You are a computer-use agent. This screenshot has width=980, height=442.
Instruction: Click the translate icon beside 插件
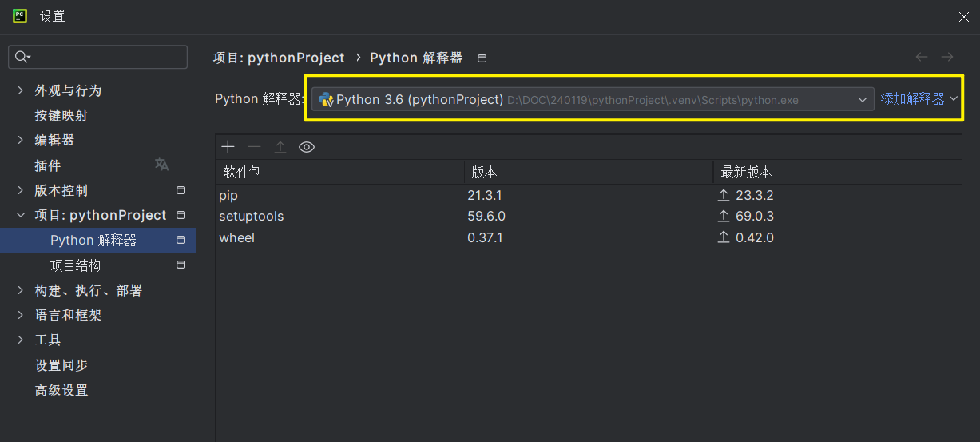click(x=162, y=165)
